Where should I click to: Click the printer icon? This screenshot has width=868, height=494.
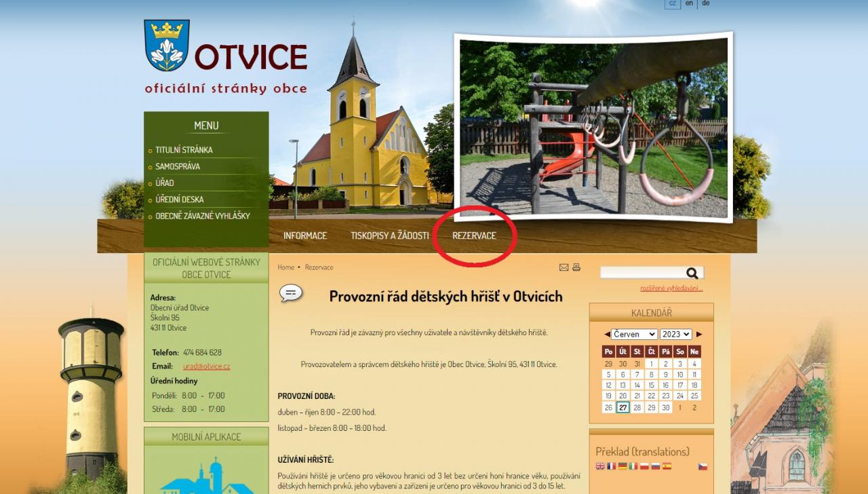[x=576, y=267]
